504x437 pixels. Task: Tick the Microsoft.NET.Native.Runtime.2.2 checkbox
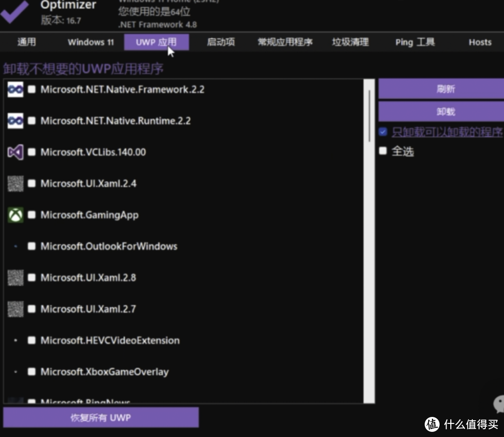(x=32, y=120)
